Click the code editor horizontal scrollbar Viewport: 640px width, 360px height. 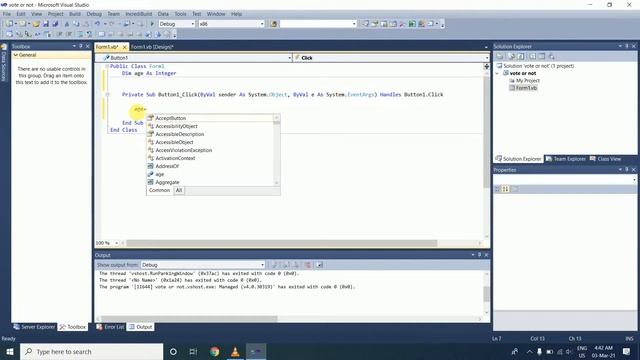282,243
